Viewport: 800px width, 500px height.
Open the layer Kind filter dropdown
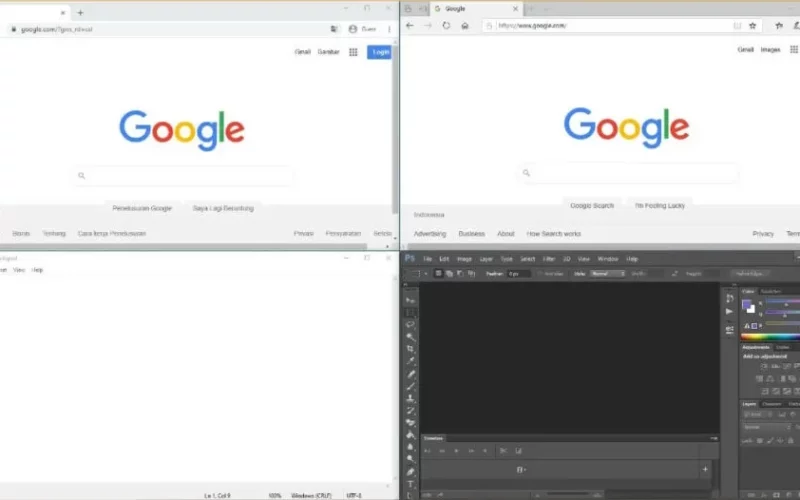[x=756, y=415]
